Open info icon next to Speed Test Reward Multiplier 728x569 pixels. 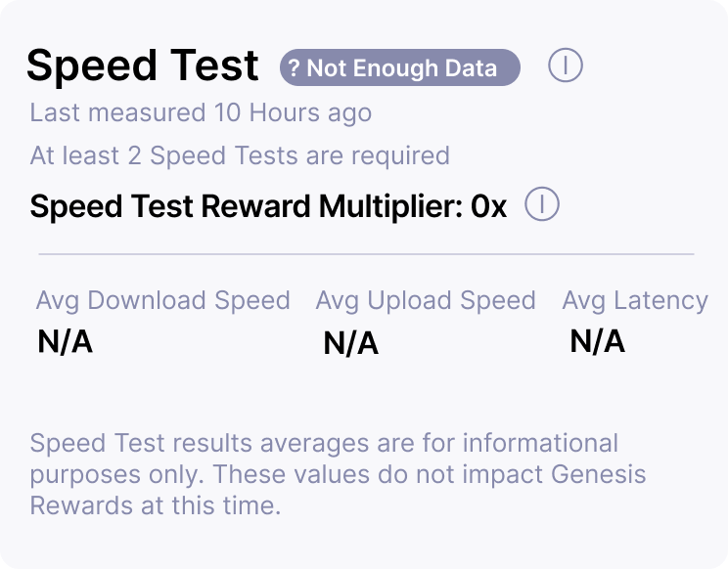click(542, 205)
